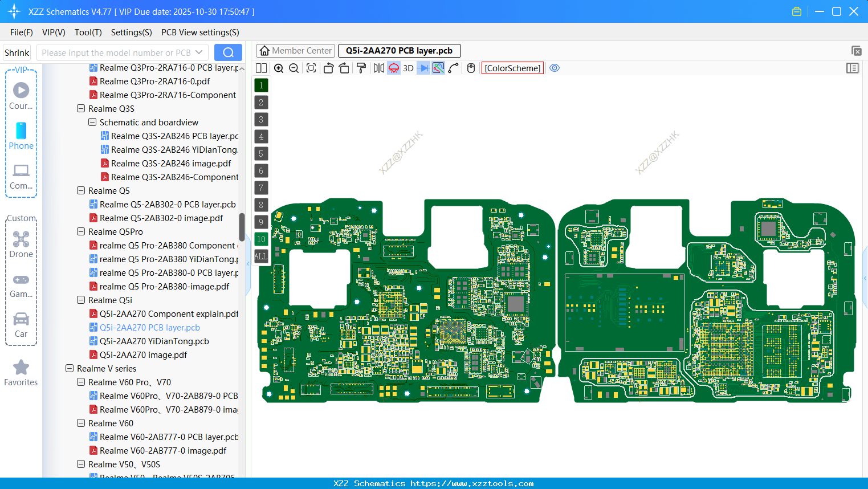Show all layers with the ALL button
The width and height of the screenshot is (868, 489).
261,256
